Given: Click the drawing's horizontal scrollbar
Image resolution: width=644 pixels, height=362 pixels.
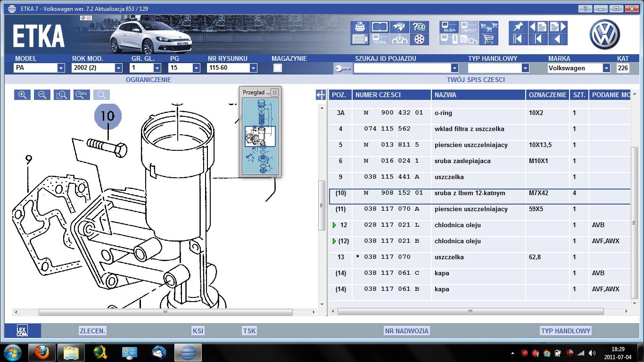Looking at the screenshot, I should pyautogui.click(x=165, y=312).
